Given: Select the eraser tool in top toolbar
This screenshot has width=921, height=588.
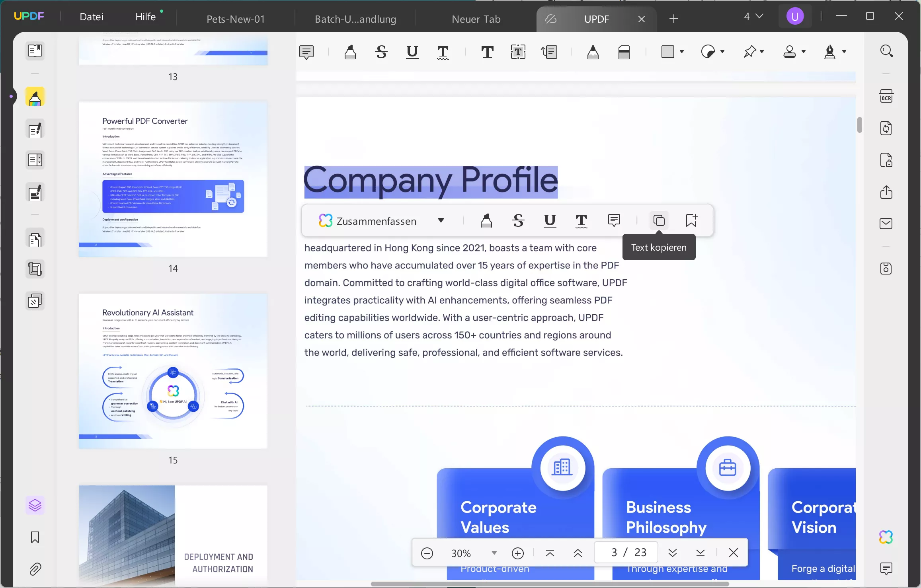Looking at the screenshot, I should [x=624, y=52].
